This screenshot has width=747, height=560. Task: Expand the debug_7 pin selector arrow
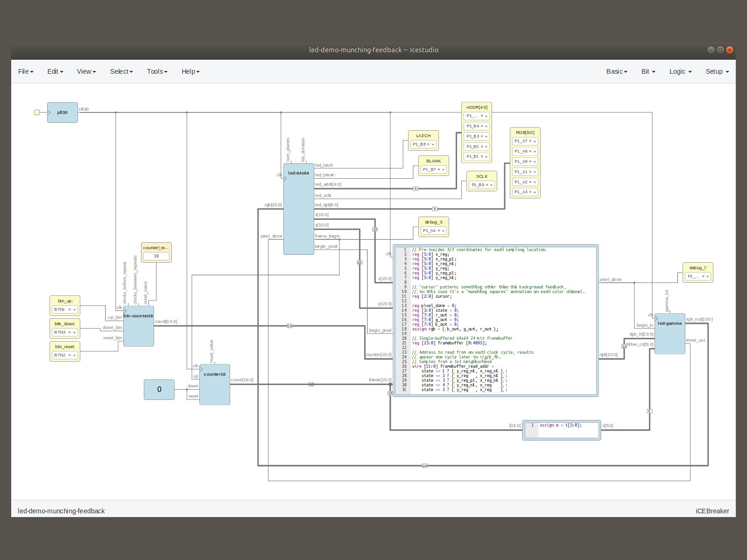click(707, 277)
